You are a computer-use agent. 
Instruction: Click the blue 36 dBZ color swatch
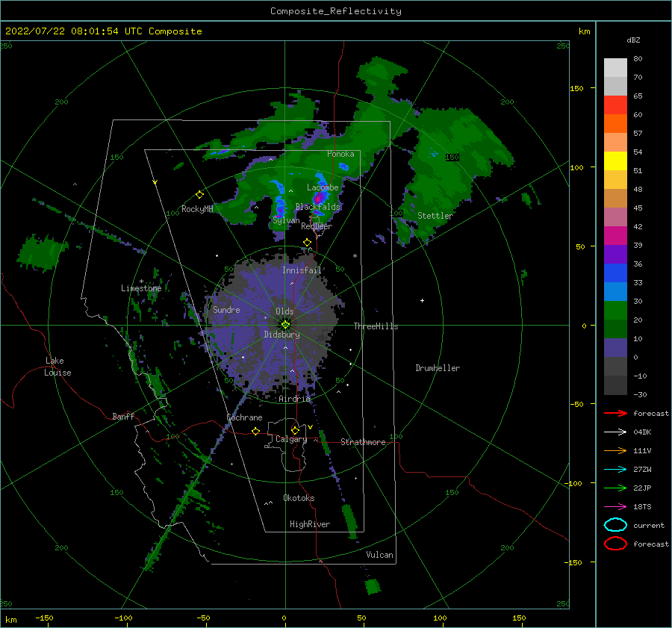pos(615,273)
